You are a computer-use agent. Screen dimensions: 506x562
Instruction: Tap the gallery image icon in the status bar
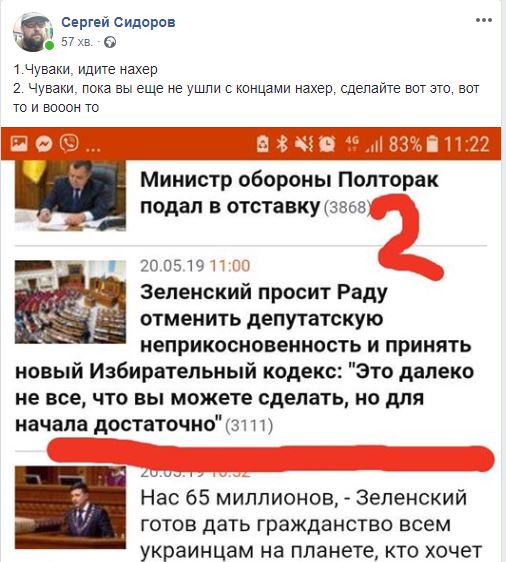19,144
